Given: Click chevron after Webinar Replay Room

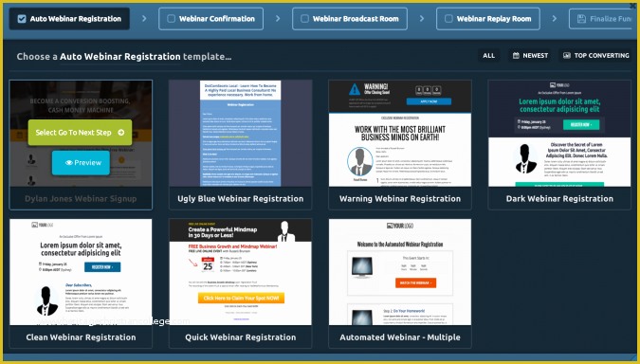Looking at the screenshot, I should [555, 19].
